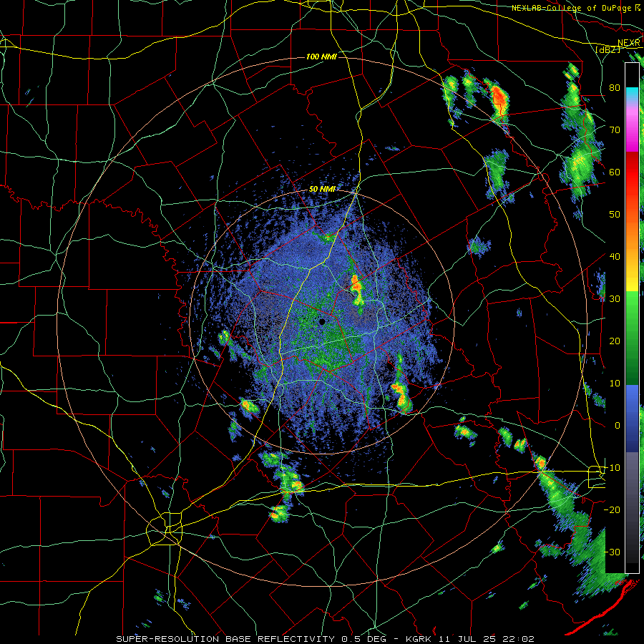Image resolution: width=644 pixels, height=644 pixels.
Task: Pick the blue band of the color scale
Action: pyautogui.click(x=632, y=418)
